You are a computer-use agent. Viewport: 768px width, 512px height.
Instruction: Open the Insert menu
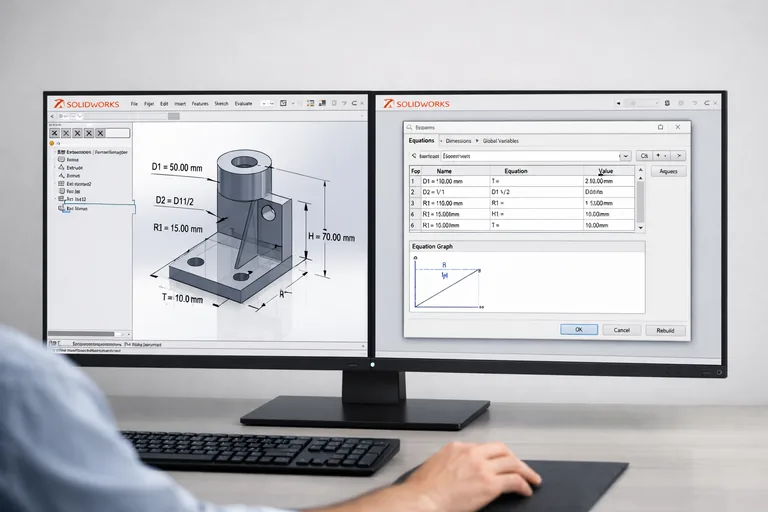[180, 104]
